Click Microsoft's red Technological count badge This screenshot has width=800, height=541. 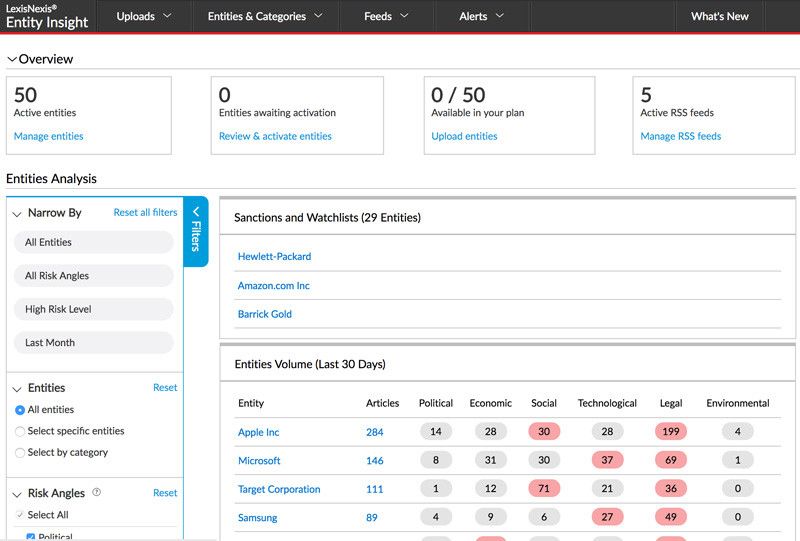pos(607,461)
